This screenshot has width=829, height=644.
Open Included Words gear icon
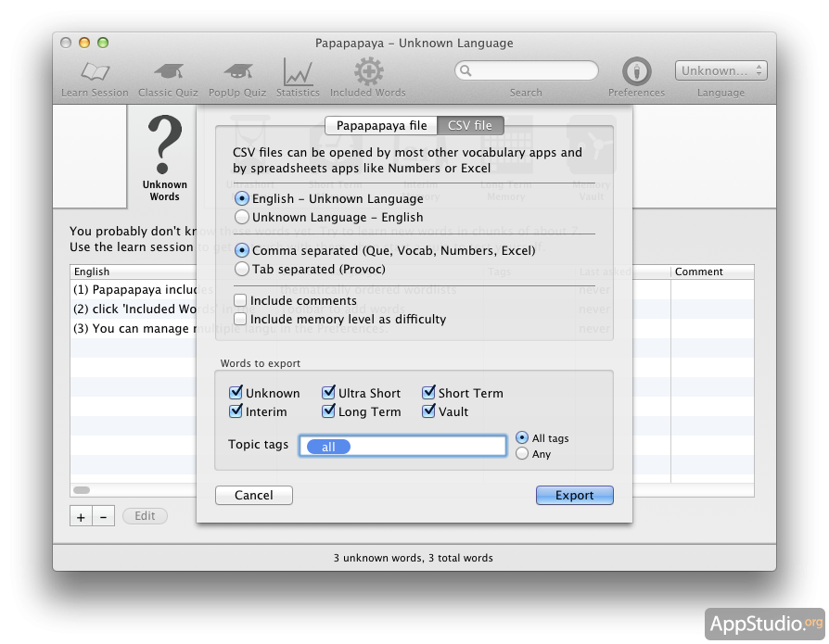[368, 72]
